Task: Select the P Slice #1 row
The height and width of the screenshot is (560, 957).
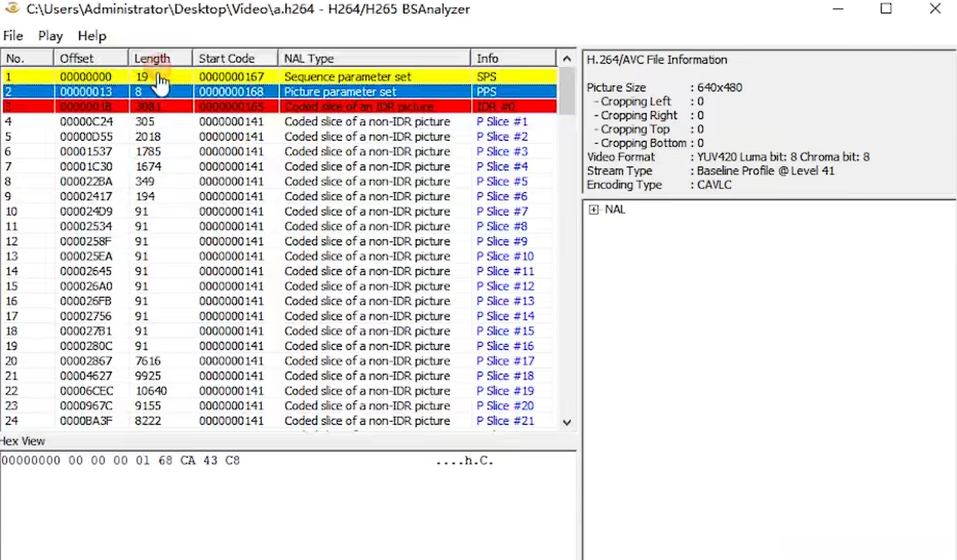Action: [x=279, y=122]
